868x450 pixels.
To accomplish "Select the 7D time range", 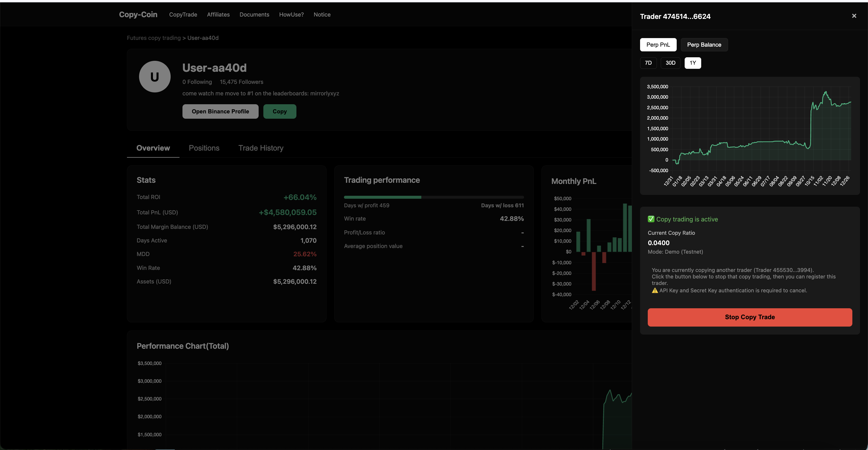I will point(648,63).
